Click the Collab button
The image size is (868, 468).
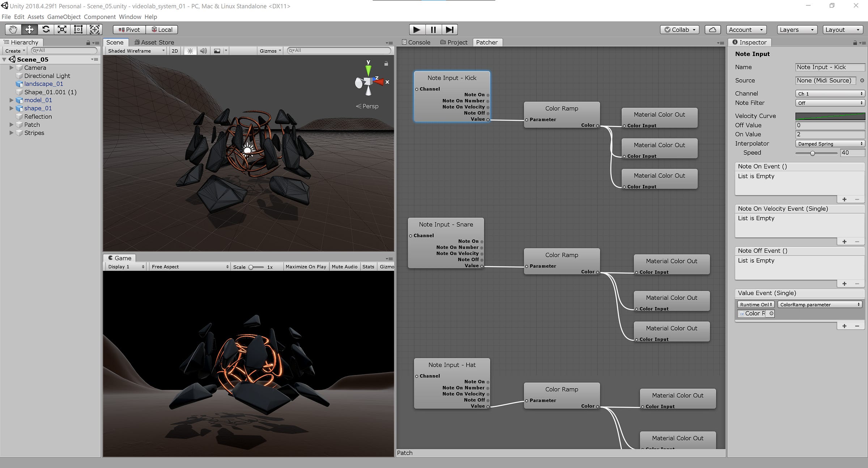pos(680,30)
